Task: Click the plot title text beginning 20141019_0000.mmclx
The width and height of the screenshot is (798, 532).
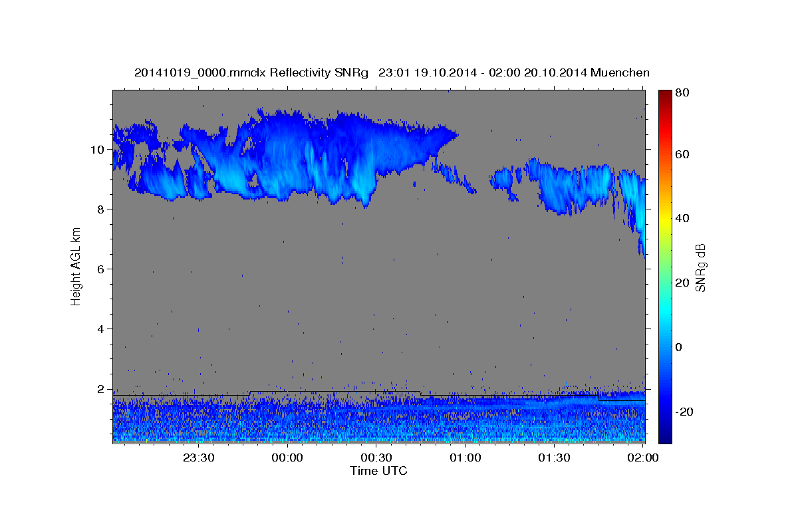Action: (392, 72)
